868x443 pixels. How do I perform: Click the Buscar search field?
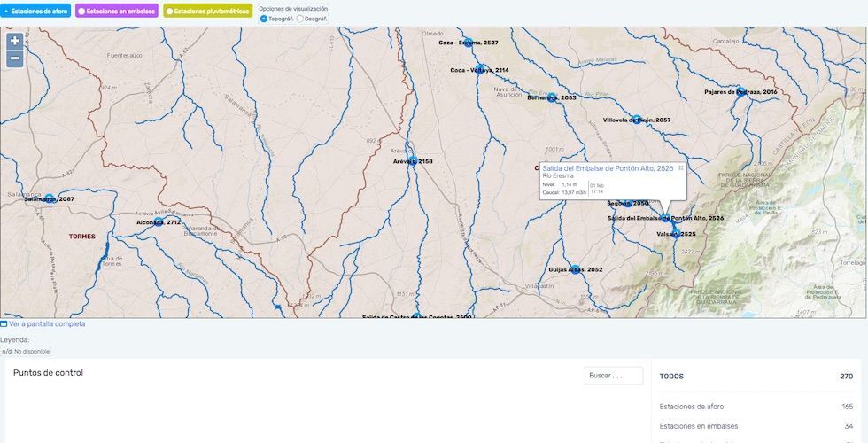(614, 376)
